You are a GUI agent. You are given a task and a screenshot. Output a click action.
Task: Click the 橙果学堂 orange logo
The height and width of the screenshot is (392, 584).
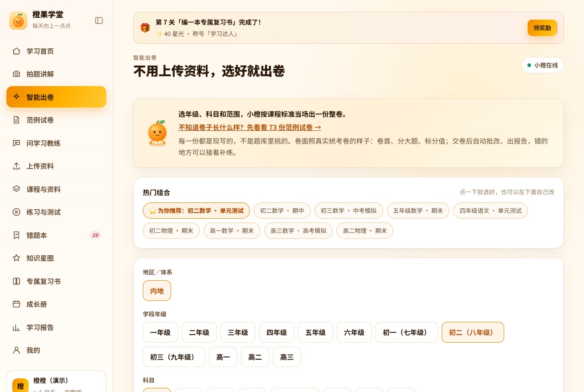coord(18,21)
